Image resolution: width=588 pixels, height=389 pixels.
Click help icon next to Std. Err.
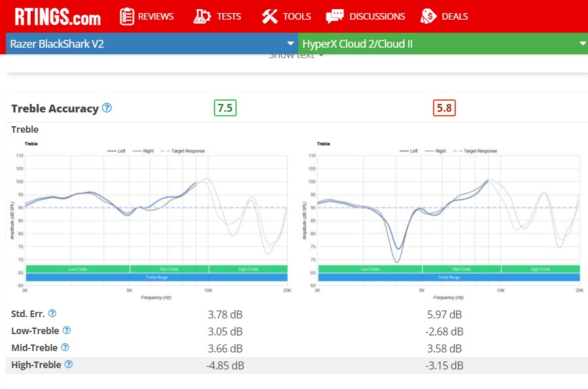pyautogui.click(x=52, y=313)
